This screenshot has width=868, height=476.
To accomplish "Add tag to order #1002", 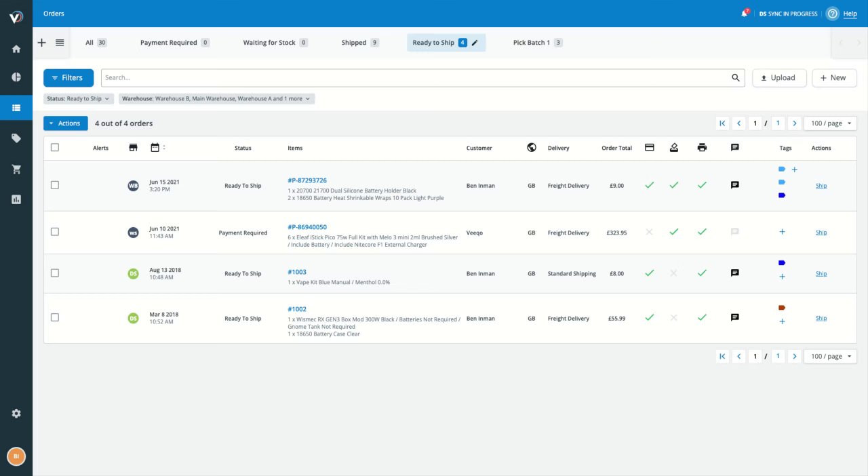I will [x=782, y=321].
